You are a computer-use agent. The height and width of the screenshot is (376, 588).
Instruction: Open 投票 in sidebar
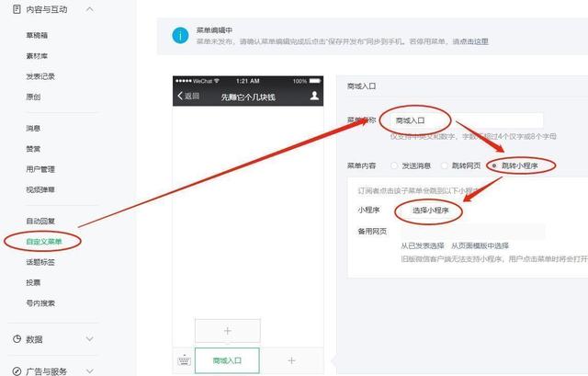[33, 282]
